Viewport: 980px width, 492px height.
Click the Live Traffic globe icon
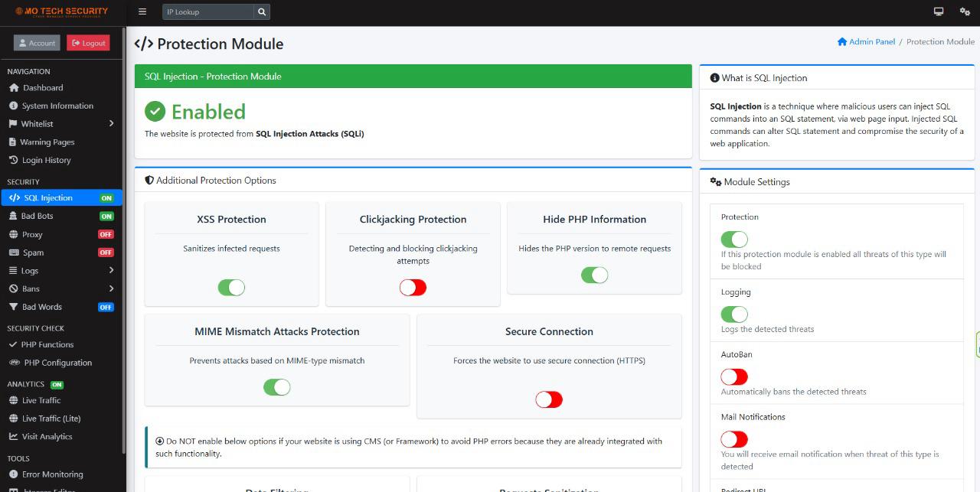(13, 400)
